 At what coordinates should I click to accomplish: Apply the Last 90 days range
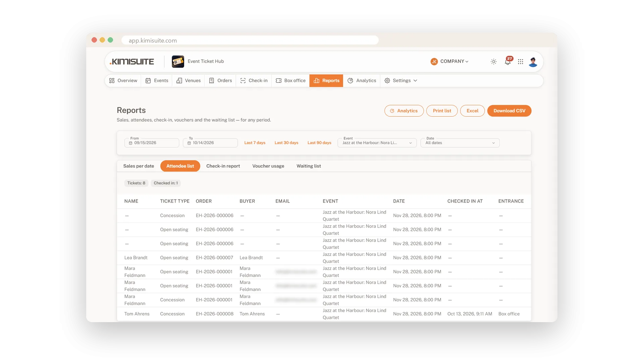319,143
